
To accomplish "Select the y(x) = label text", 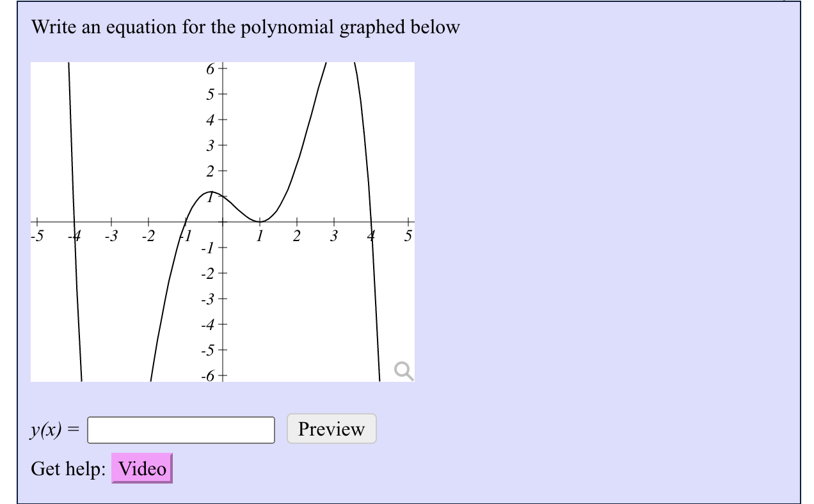I will [x=53, y=429].
